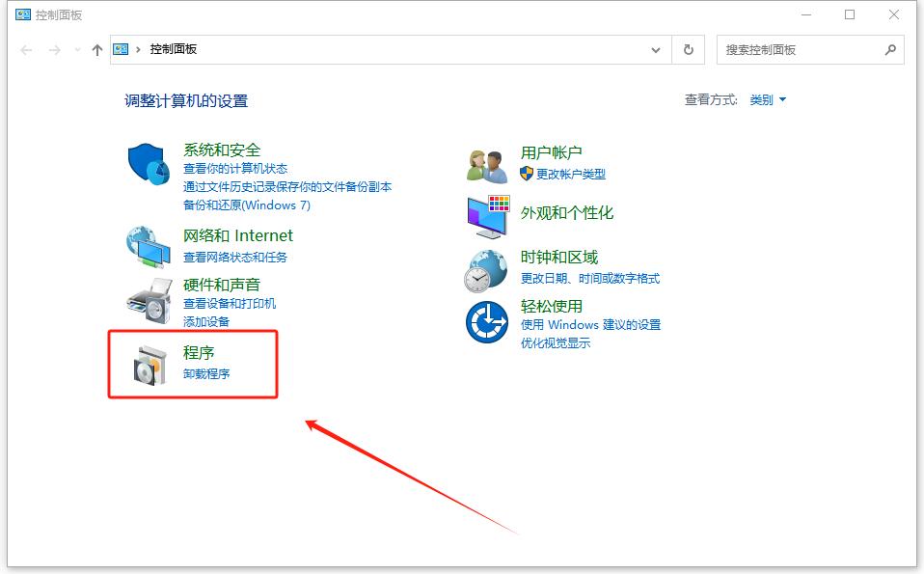Click the Appearance and Personalization monitor icon
The height and width of the screenshot is (574, 924).
click(x=487, y=216)
